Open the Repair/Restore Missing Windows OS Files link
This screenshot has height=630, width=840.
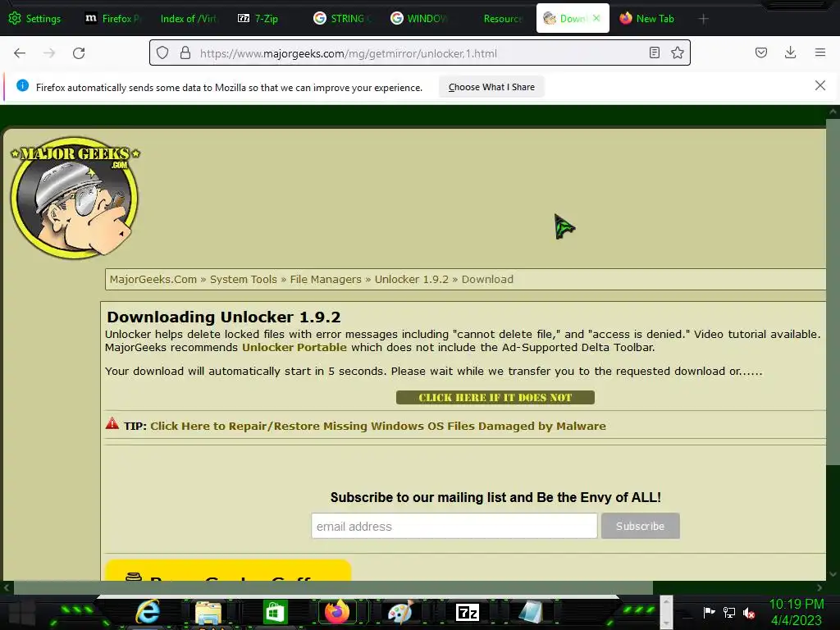377,426
